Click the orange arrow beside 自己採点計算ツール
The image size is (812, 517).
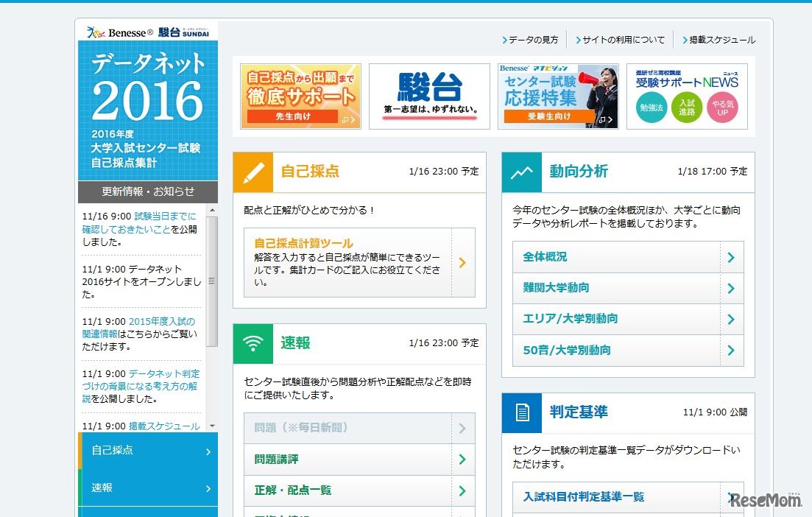[462, 261]
